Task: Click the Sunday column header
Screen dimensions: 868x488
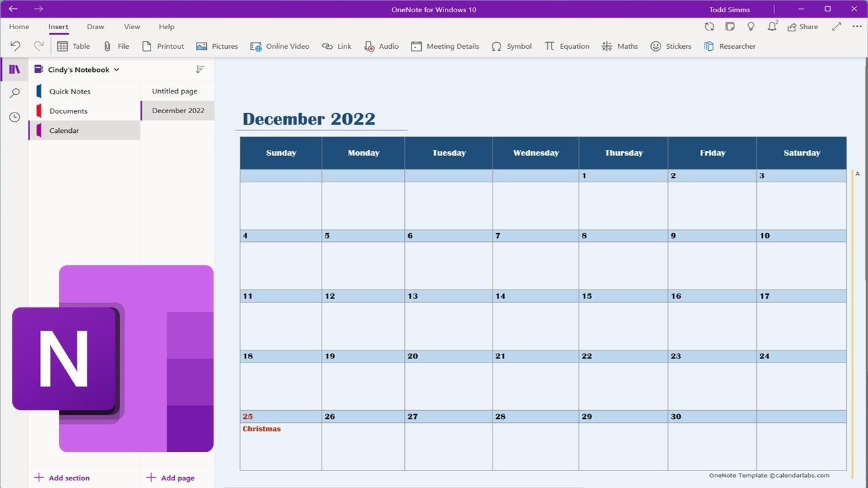Action: (281, 153)
